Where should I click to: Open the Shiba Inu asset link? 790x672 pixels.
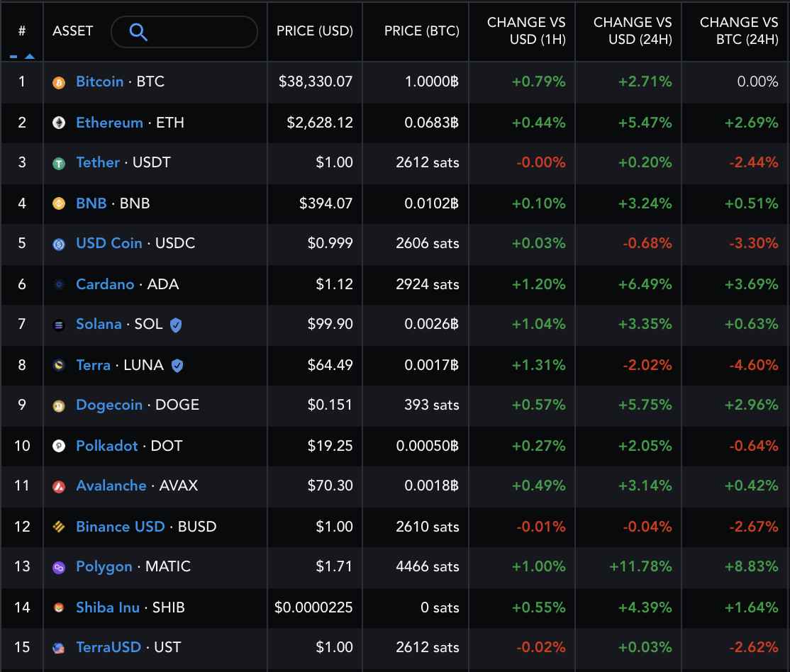click(108, 607)
